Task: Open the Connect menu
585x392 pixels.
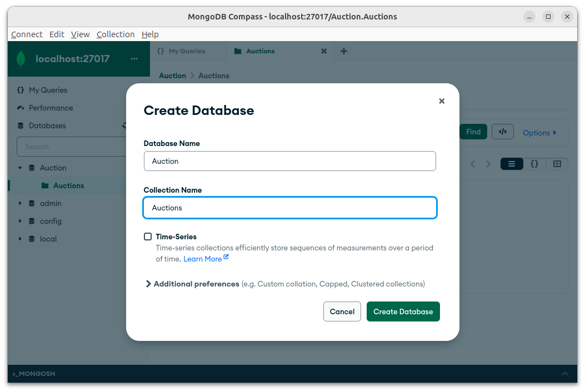Action: click(x=27, y=34)
